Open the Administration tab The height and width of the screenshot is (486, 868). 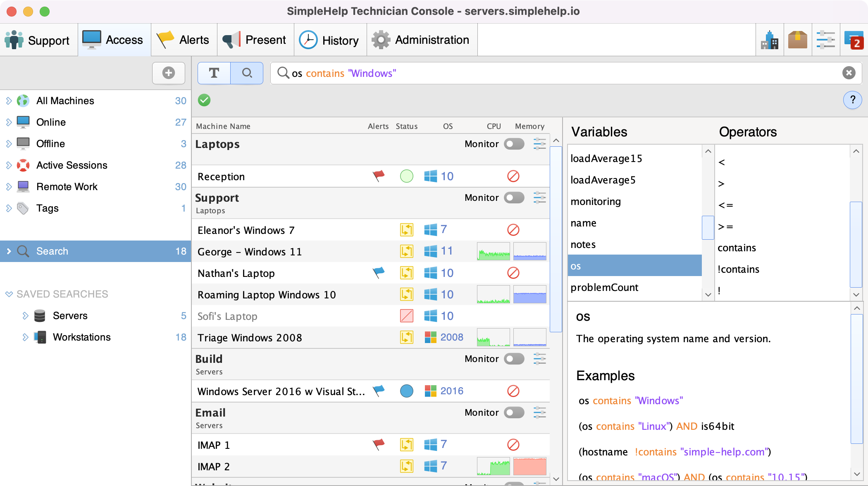[x=422, y=40]
